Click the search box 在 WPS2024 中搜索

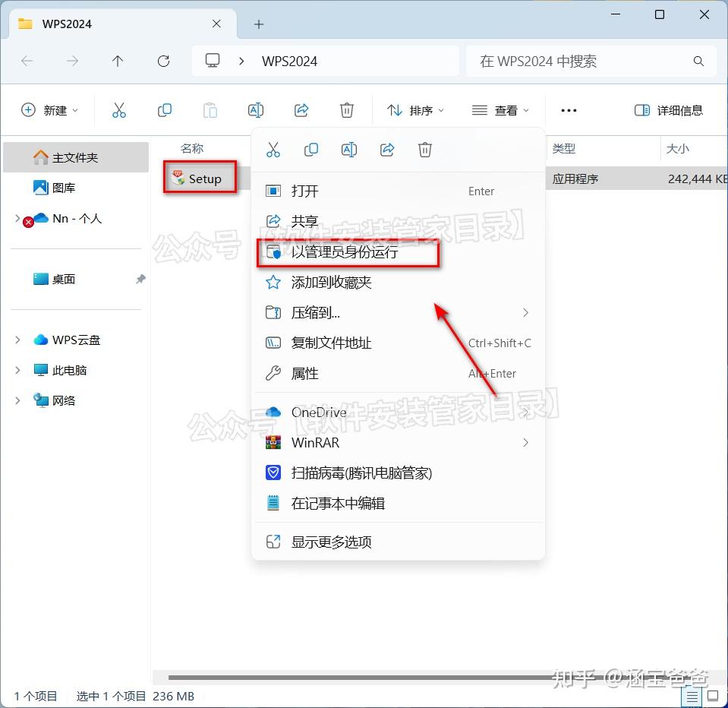point(591,62)
